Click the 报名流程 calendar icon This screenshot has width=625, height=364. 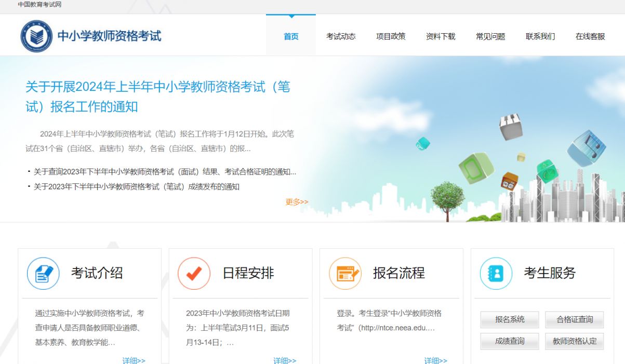[344, 273]
